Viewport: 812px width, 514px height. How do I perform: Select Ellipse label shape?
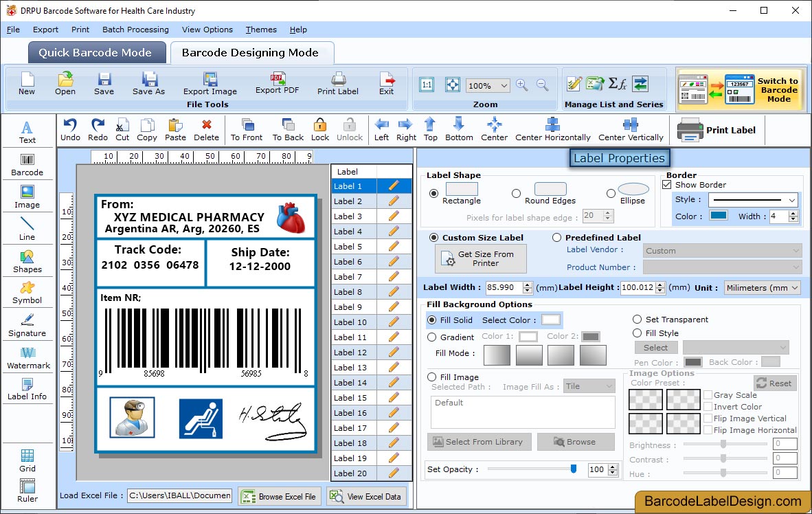point(611,193)
